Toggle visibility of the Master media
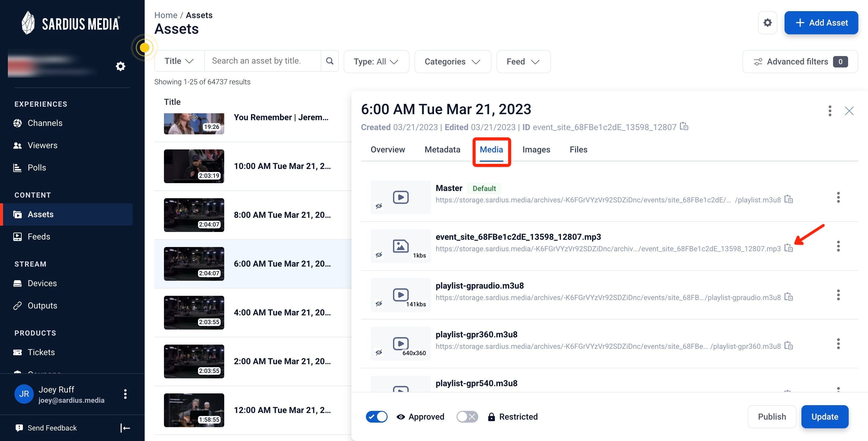Screen dimensions: 868x441 (x=379, y=206)
